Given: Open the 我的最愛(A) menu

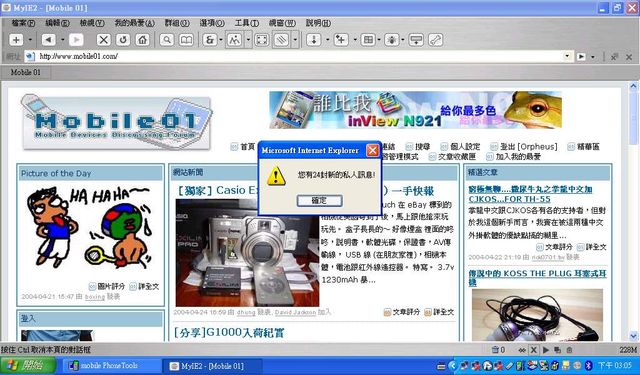Looking at the screenshot, I should (134, 23).
